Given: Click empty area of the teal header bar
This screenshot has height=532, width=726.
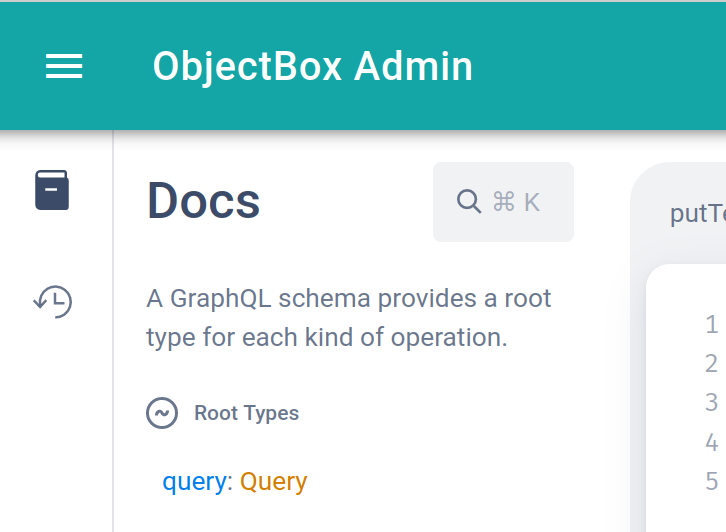Looking at the screenshot, I should click(600, 66).
